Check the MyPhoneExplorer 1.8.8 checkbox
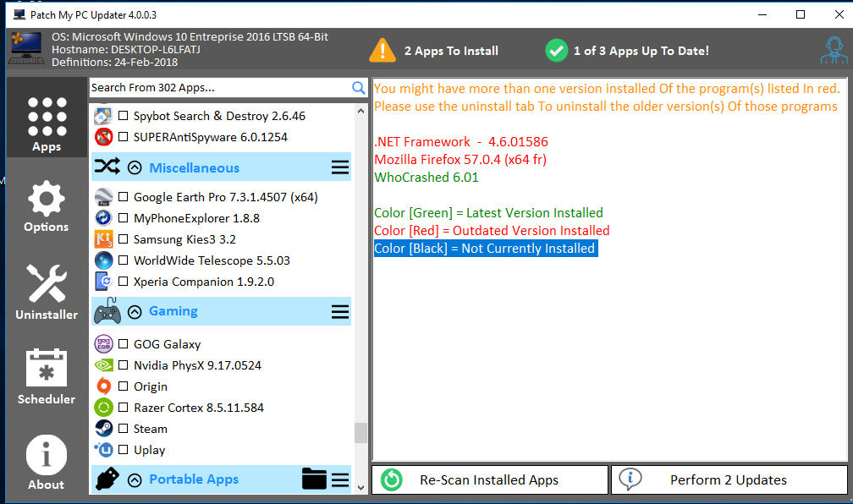853x504 pixels. coord(124,218)
